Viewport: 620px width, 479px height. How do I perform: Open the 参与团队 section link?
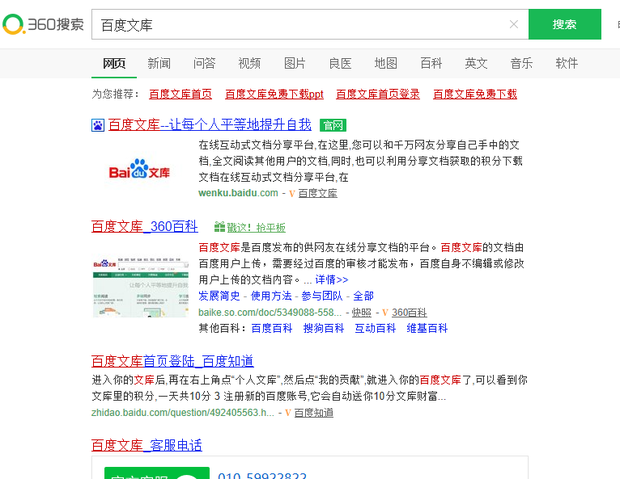tap(322, 296)
